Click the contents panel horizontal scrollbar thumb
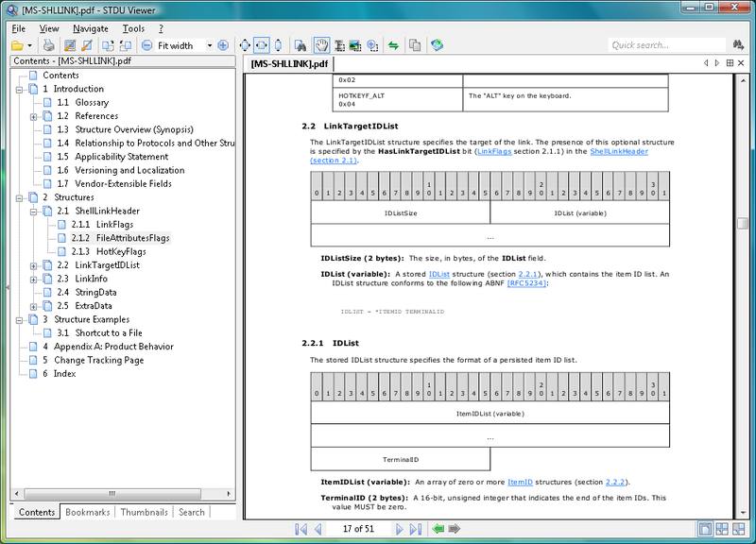The height and width of the screenshot is (544, 756). coord(112,494)
